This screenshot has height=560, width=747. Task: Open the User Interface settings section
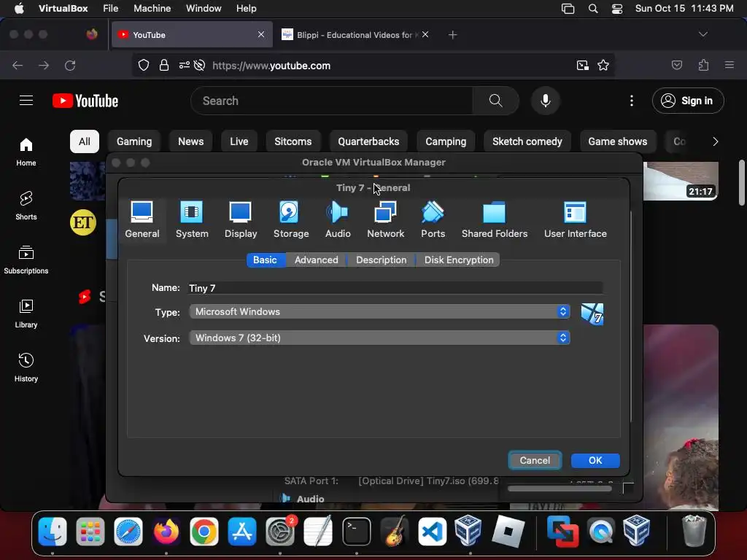[575, 219]
